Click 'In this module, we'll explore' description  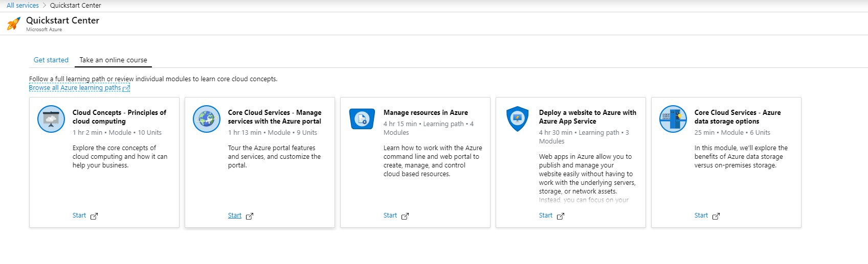pyautogui.click(x=741, y=157)
